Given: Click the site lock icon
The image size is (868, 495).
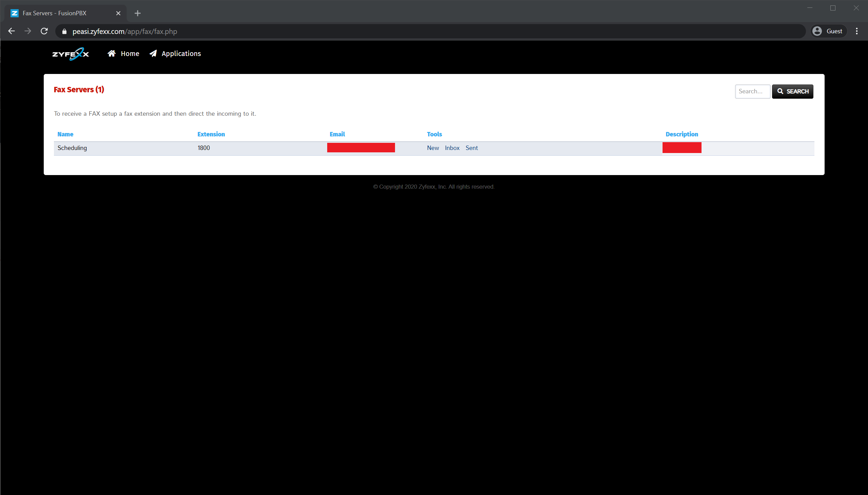Looking at the screenshot, I should pos(64,32).
